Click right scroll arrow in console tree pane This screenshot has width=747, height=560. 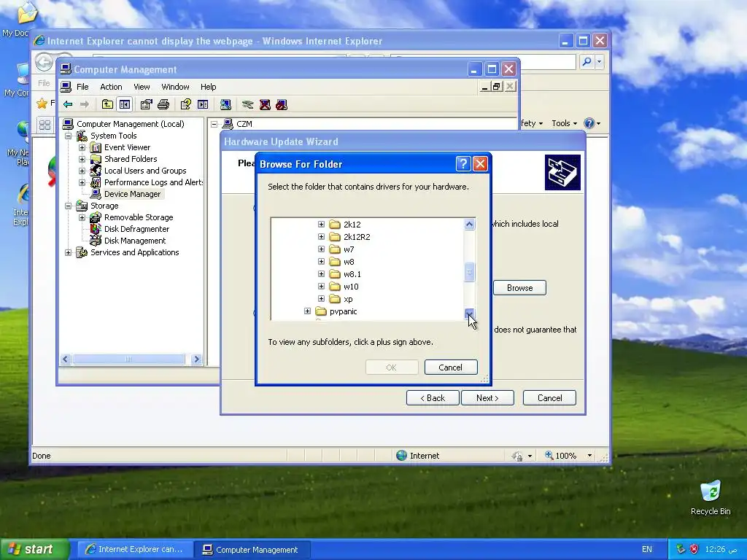click(196, 359)
